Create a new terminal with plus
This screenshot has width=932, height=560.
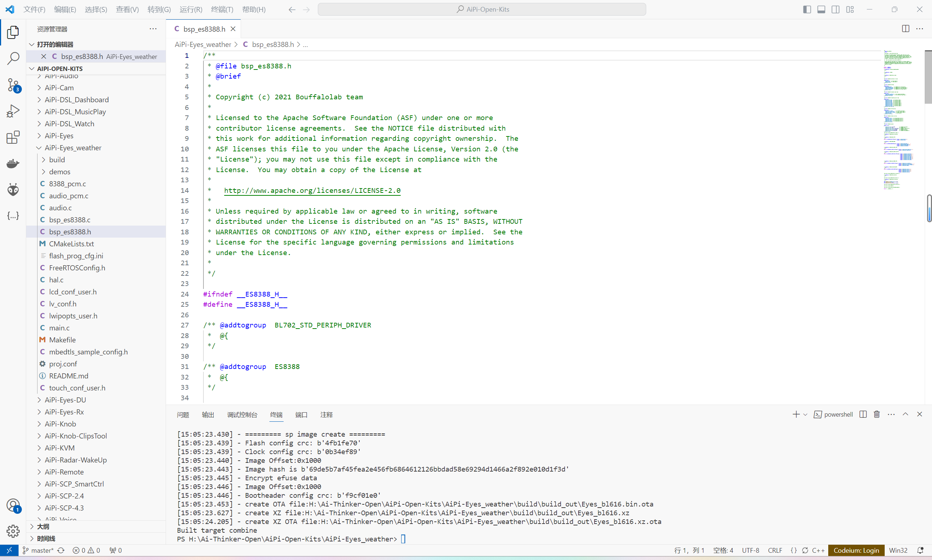pyautogui.click(x=796, y=414)
